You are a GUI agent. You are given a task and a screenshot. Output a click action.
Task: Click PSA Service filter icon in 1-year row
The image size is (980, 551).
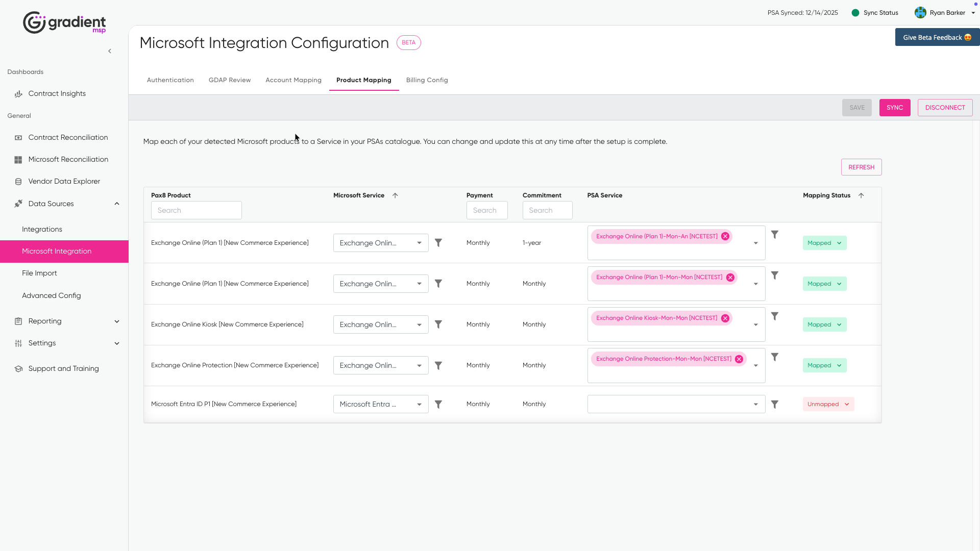coord(775,235)
